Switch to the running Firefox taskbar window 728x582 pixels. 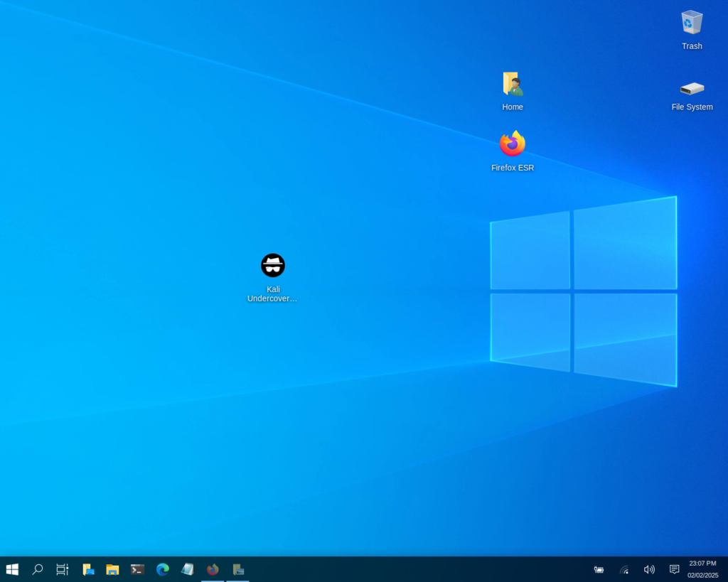point(213,569)
